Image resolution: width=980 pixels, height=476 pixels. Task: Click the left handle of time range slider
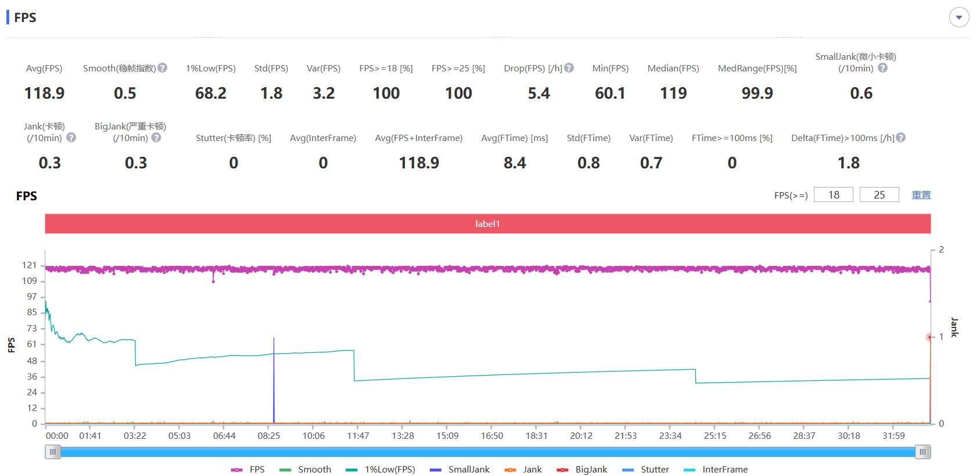point(53,452)
